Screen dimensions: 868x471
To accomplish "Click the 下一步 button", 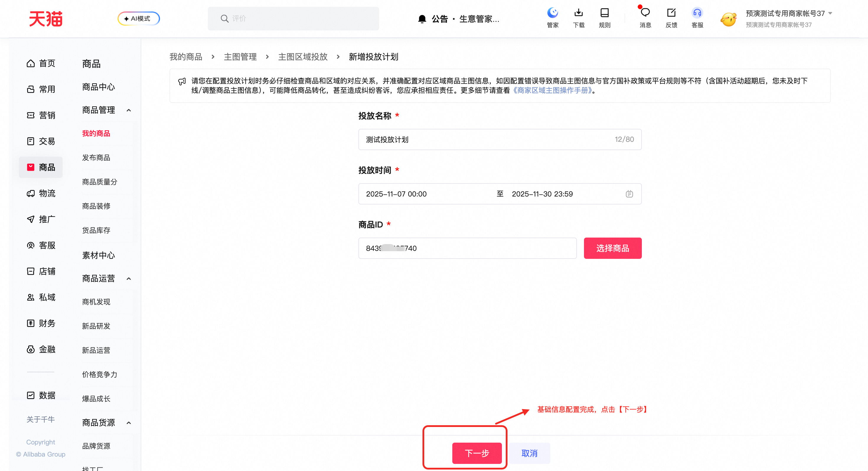I will tap(477, 453).
